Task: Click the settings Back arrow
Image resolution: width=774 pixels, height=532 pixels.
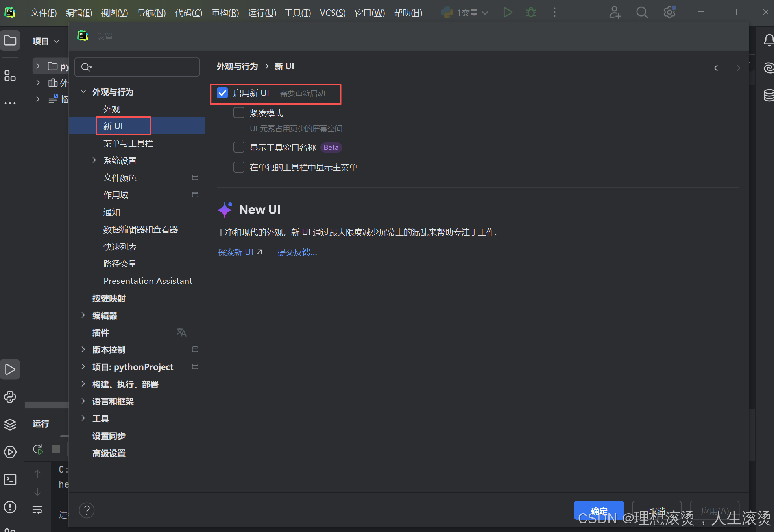Action: pyautogui.click(x=718, y=68)
